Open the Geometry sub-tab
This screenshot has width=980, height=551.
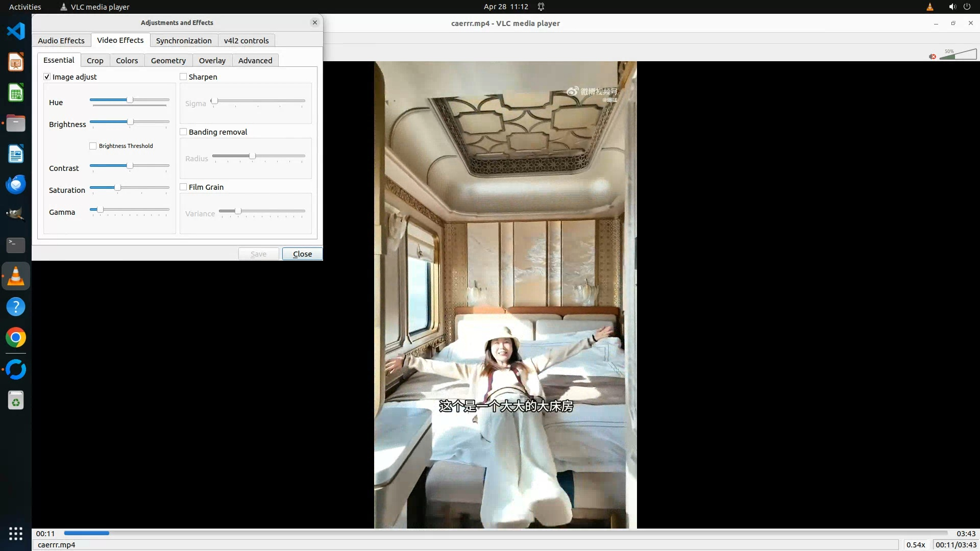coord(168,60)
